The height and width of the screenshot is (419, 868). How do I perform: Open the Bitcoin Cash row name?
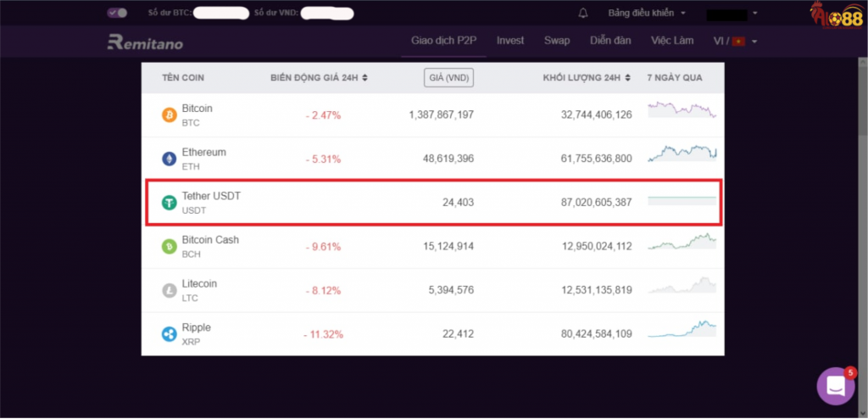[210, 240]
